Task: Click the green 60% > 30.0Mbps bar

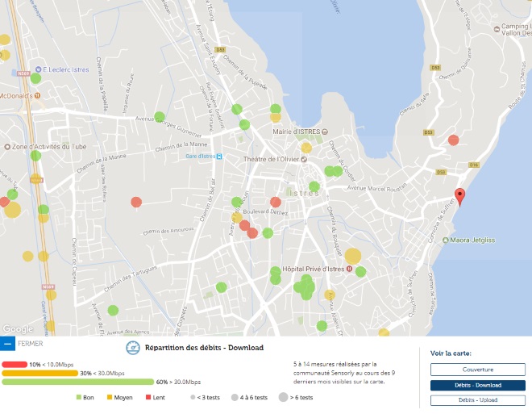Action: (77, 382)
